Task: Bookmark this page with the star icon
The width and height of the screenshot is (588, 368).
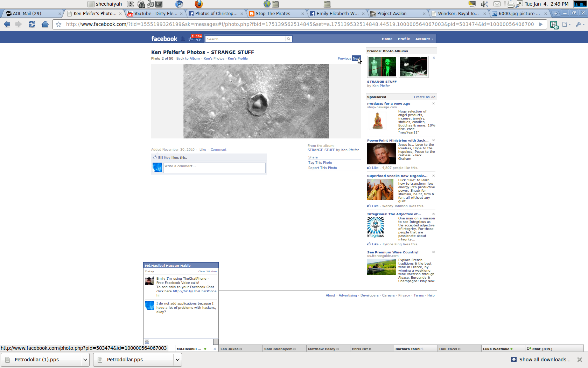Action: tap(59, 24)
